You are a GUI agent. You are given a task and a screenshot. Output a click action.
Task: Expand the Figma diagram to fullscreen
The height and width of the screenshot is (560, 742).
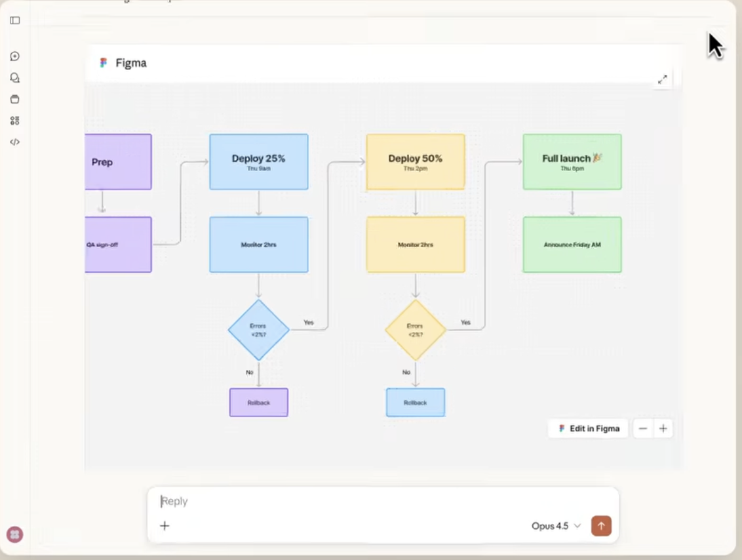click(663, 79)
